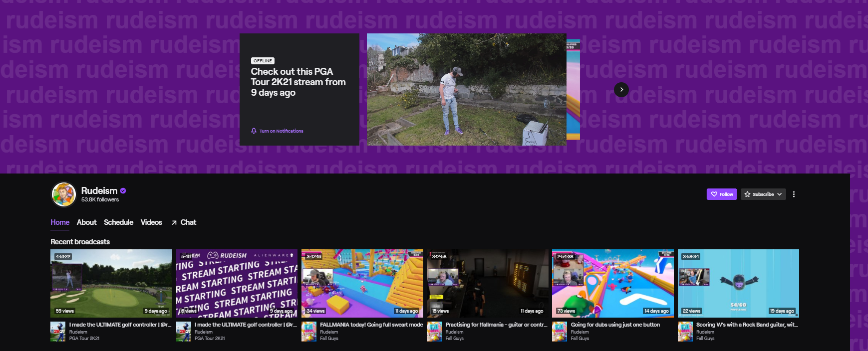The height and width of the screenshot is (351, 868).
Task: Open the About tab
Action: tap(86, 222)
